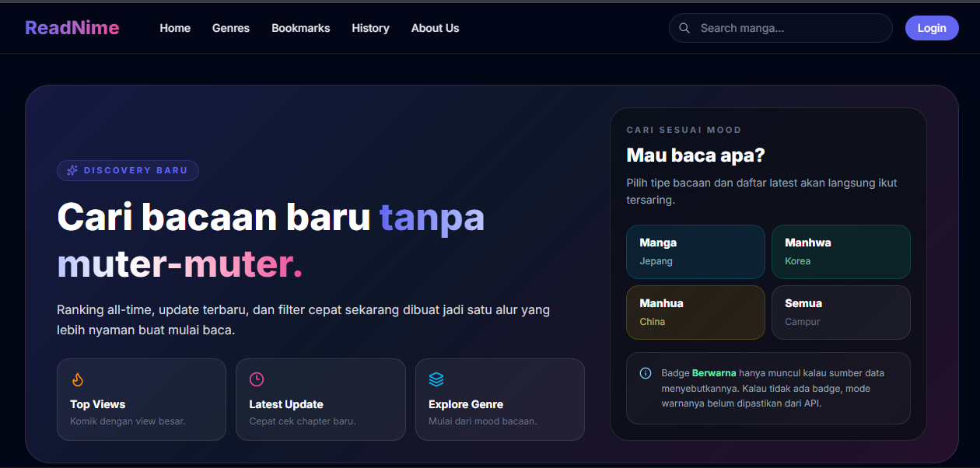Click the sparkle icon in Discovery Baru badge
This screenshot has width=980, height=468.
click(x=72, y=170)
